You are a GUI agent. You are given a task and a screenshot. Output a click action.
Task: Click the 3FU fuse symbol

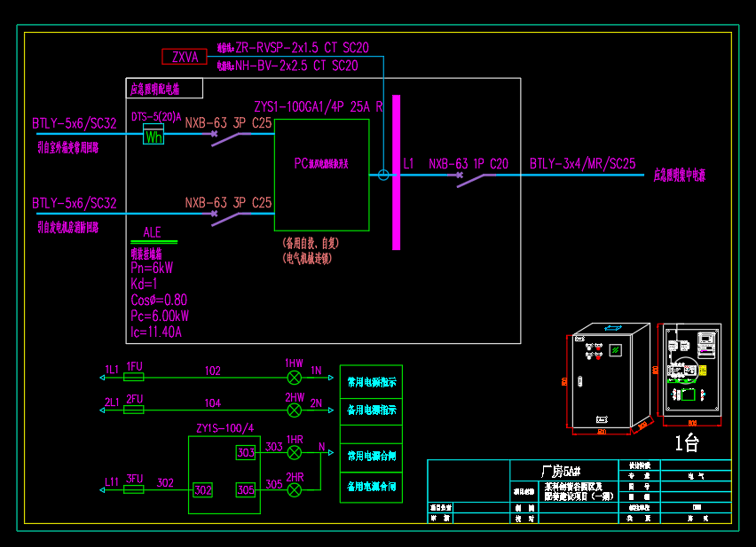134,489
